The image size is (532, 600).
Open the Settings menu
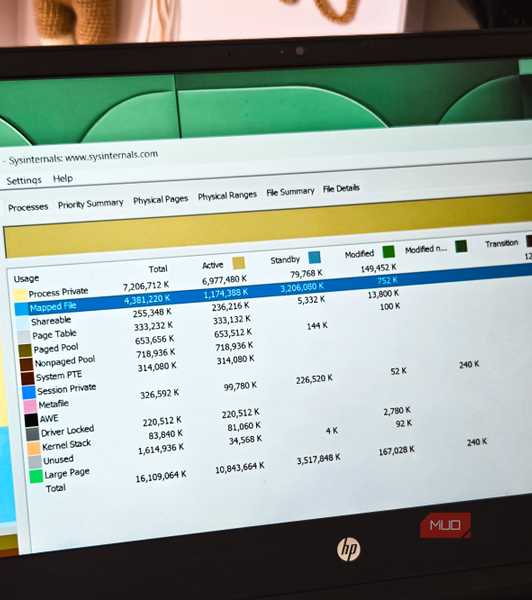tap(24, 180)
